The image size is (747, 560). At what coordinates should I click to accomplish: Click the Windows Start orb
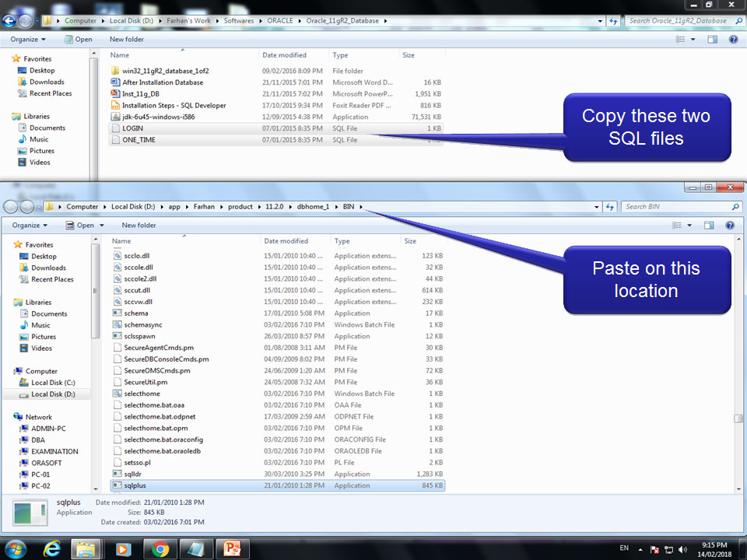tap(15, 550)
